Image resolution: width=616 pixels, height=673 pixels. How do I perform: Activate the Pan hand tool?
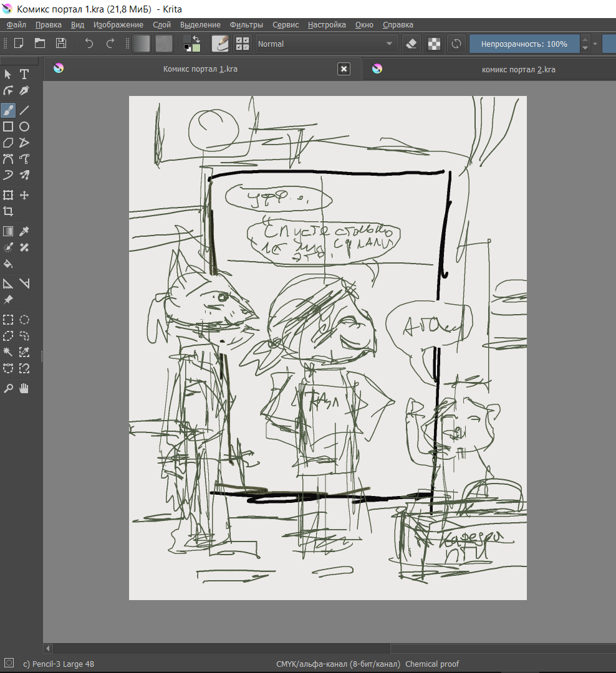click(x=24, y=388)
